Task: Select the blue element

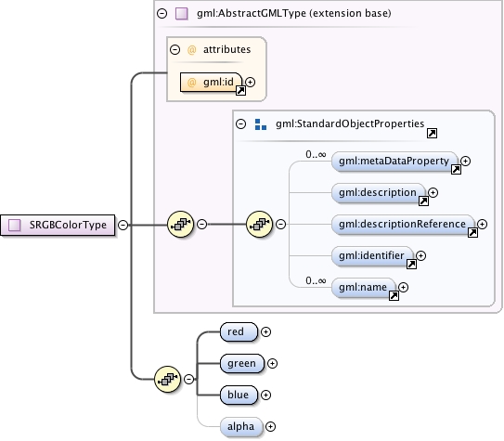Action: [239, 395]
